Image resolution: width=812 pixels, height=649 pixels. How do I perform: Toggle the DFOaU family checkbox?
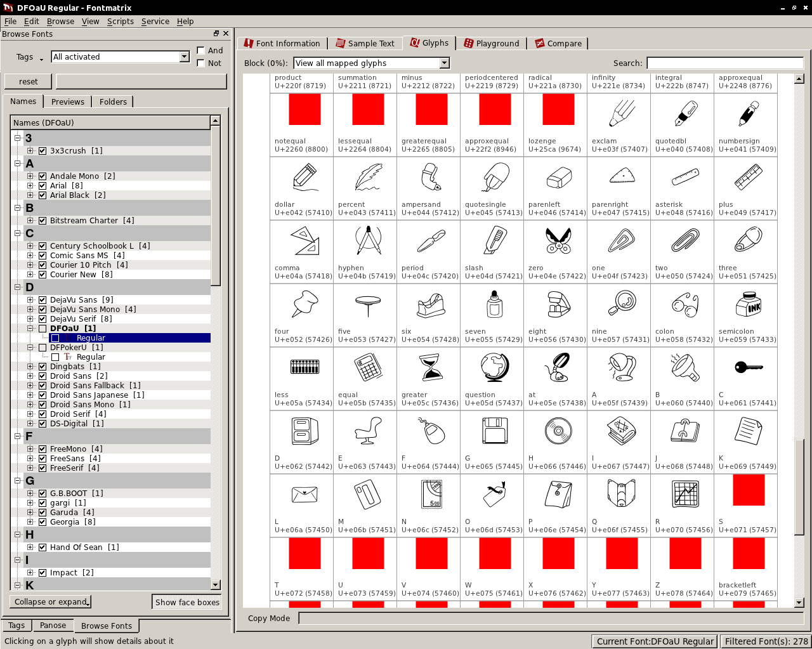click(43, 329)
